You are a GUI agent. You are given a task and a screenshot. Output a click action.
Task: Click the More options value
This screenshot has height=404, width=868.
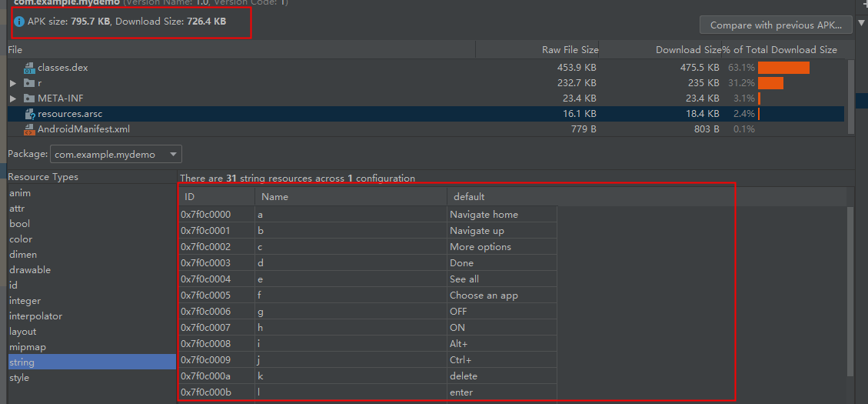481,246
